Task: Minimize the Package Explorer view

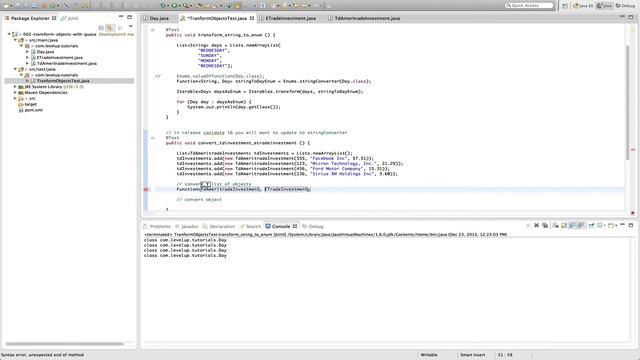Action: pyautogui.click(x=121, y=17)
